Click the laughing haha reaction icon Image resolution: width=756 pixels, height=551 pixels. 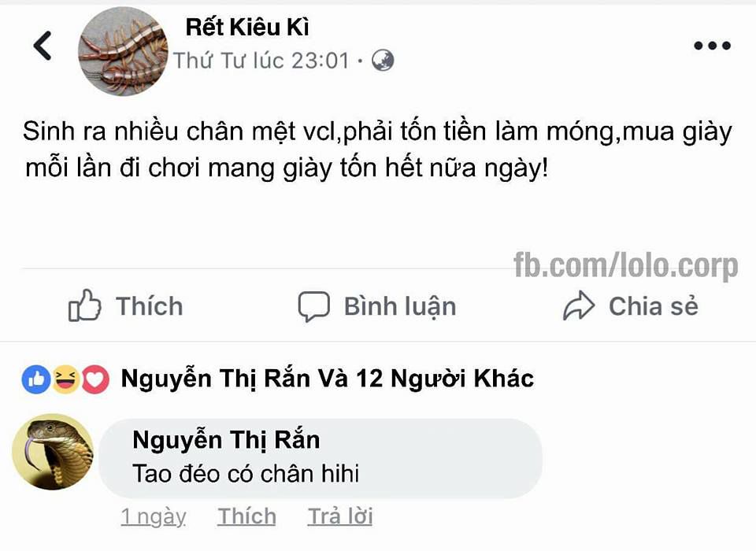[66, 379]
